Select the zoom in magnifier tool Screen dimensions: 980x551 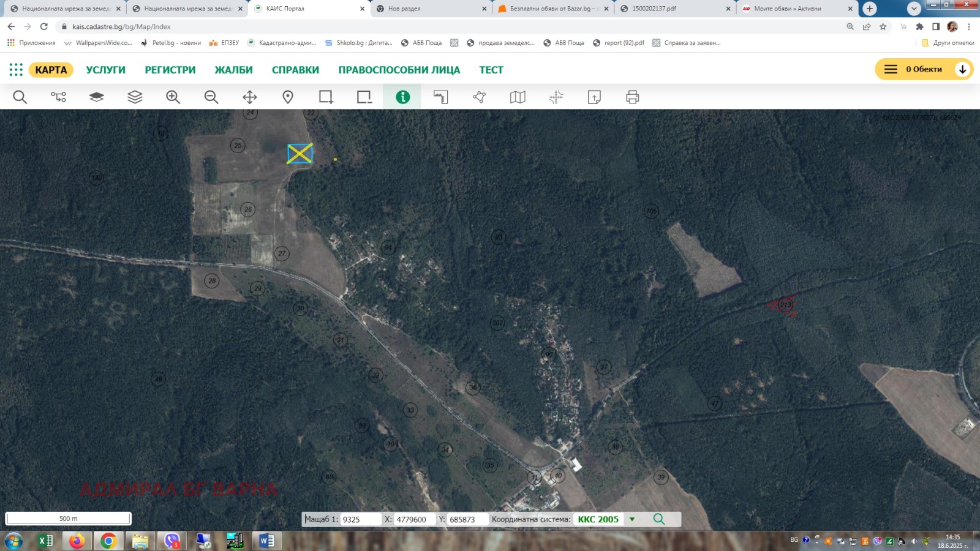(173, 97)
